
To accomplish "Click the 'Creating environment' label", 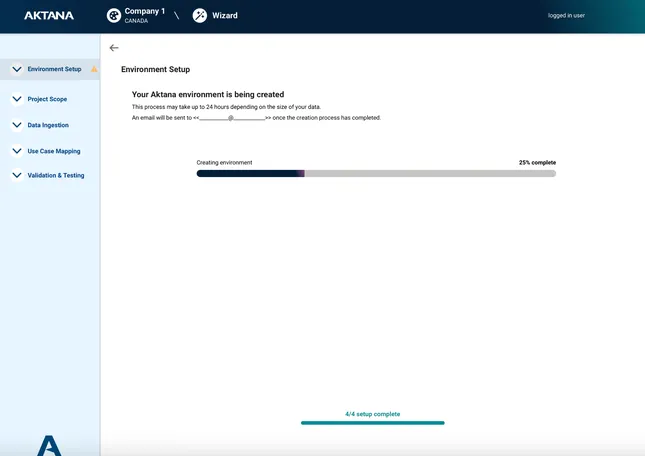I will [224, 162].
